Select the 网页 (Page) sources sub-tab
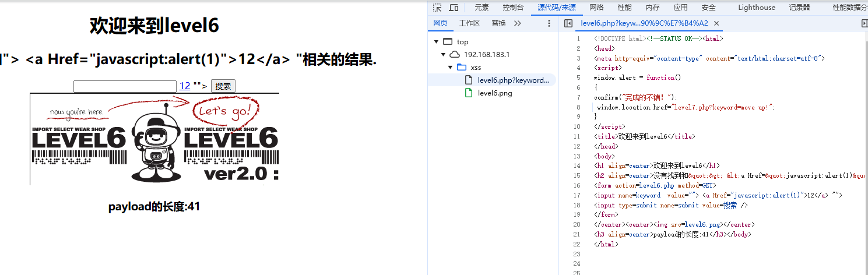The height and width of the screenshot is (275, 868). [440, 23]
